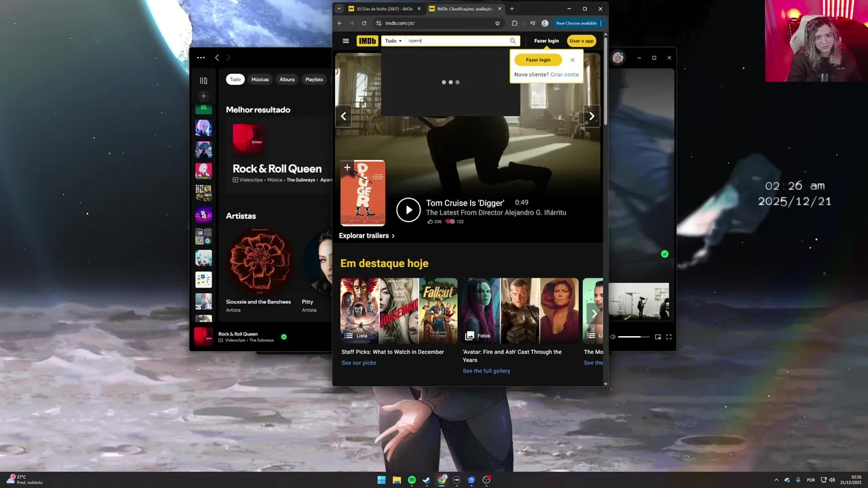
Task: Open Chrome profile avatar
Action: 545,23
